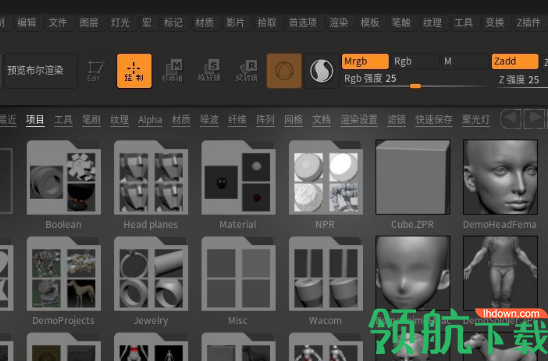Click the sculptris sphere icon
The width and height of the screenshot is (548, 361).
(322, 71)
